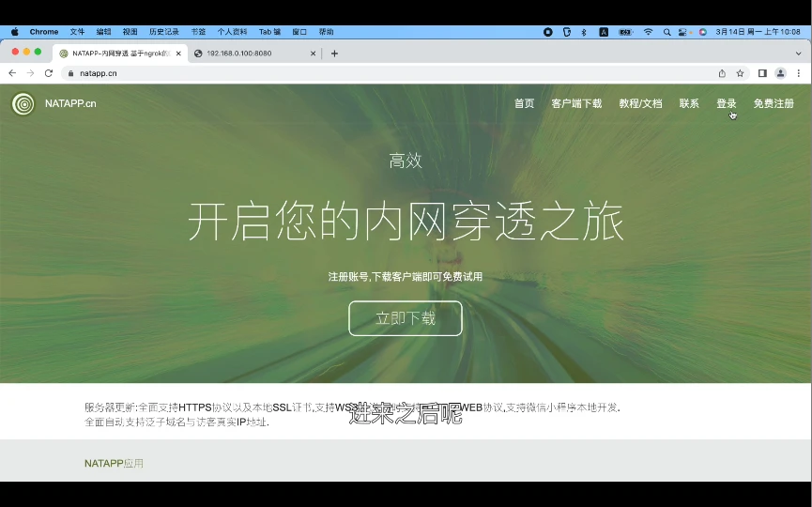Open the 教程/文档 link

(640, 103)
